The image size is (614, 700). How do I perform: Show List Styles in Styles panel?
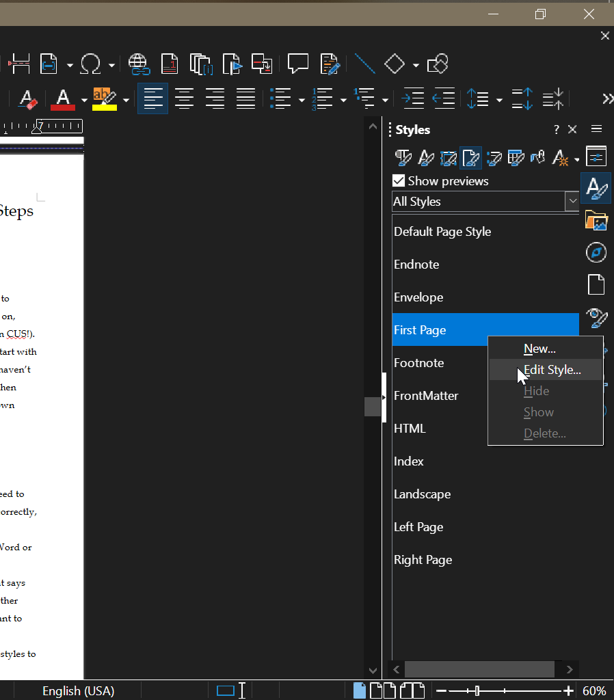point(494,158)
